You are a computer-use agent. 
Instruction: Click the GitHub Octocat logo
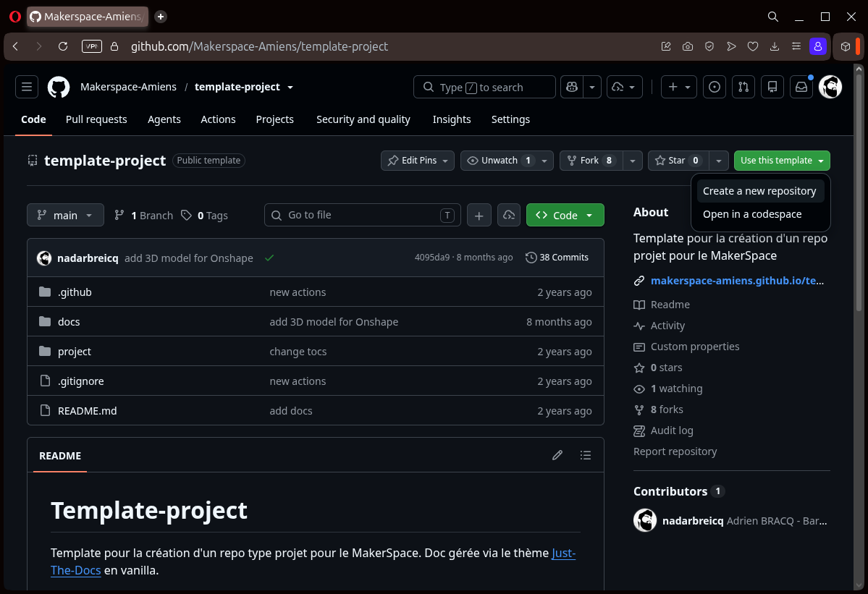coord(59,87)
